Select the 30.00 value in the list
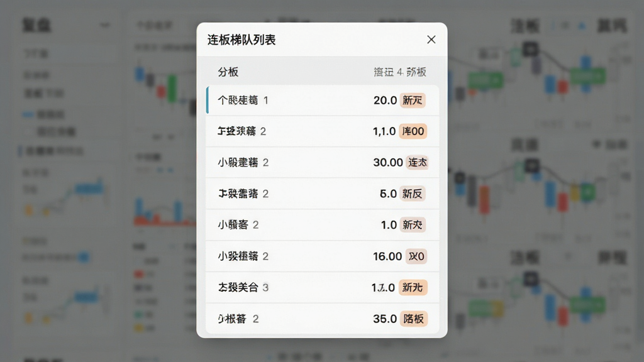This screenshot has height=362, width=644. (387, 163)
